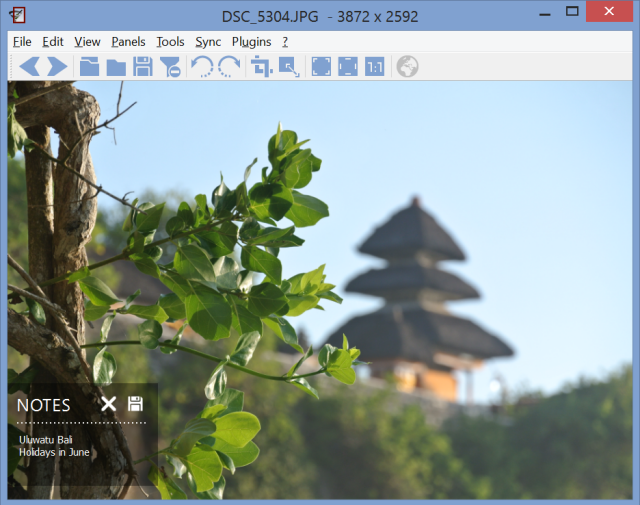640x505 pixels.
Task: Toggle fit image to window
Action: pos(347,66)
